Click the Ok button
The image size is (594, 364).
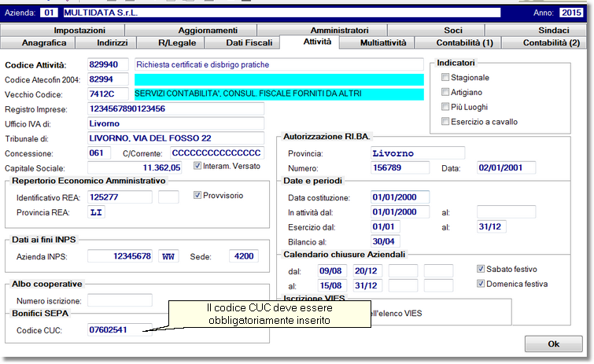point(553,344)
